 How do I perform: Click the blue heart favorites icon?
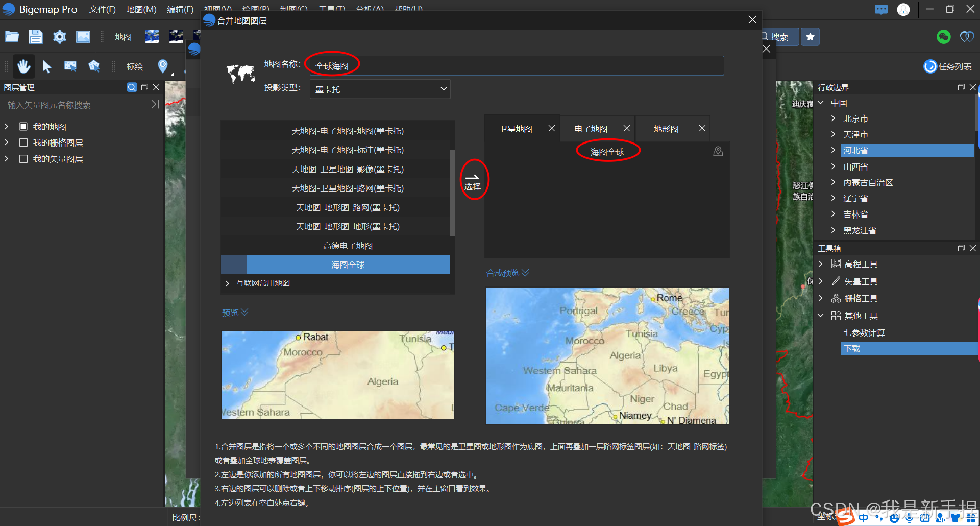[x=967, y=37]
